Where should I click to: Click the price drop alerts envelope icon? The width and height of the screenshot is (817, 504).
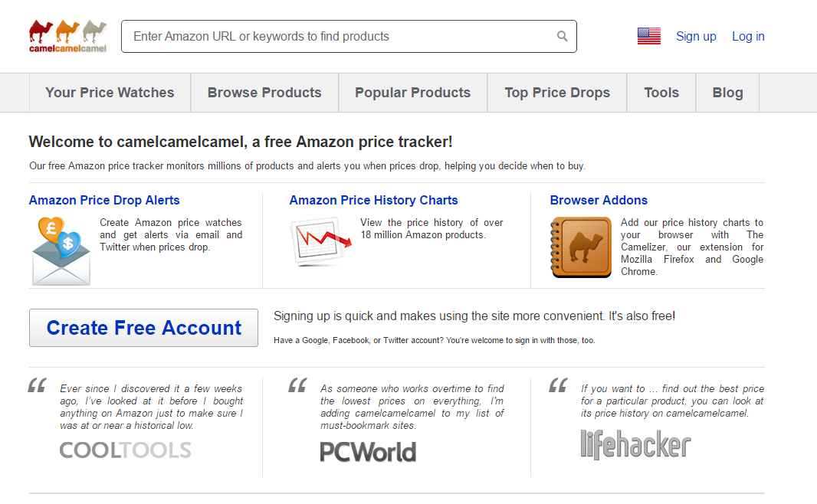point(61,250)
